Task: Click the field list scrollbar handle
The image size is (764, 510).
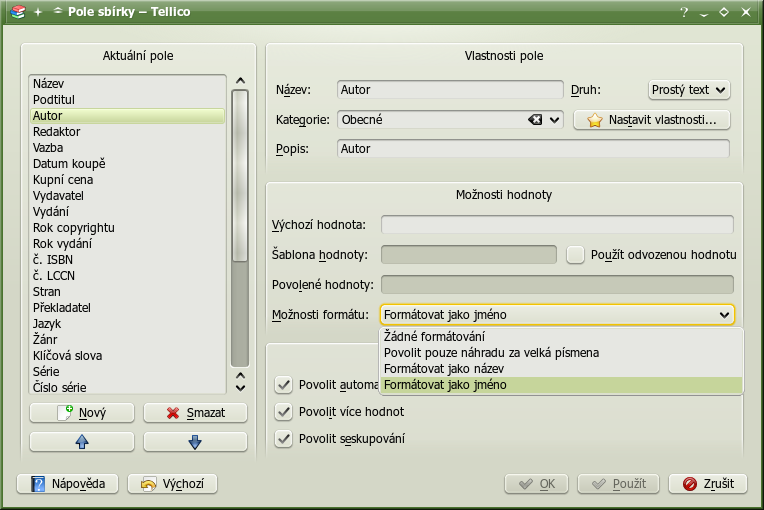Action: tap(240, 175)
